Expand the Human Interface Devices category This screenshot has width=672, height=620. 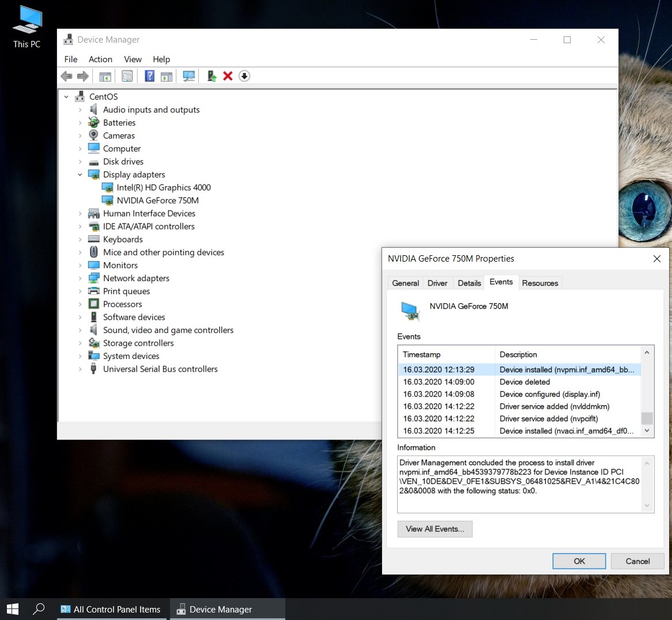80,213
